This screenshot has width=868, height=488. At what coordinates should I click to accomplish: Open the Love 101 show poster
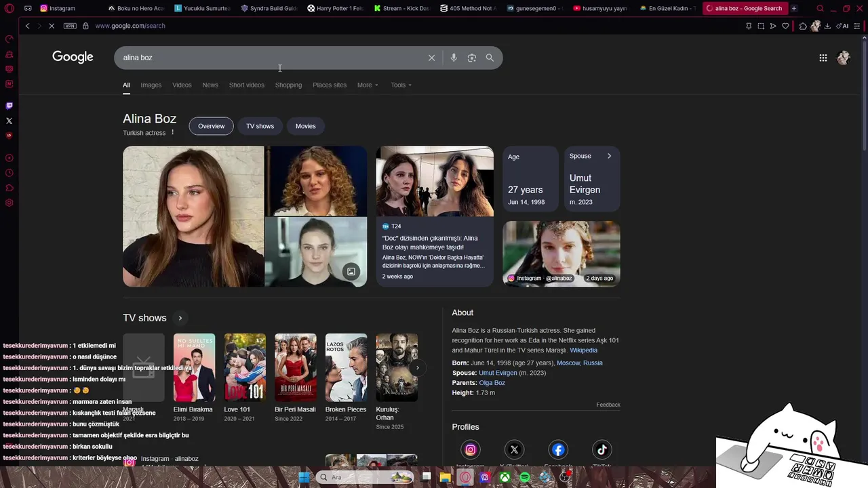245,367
